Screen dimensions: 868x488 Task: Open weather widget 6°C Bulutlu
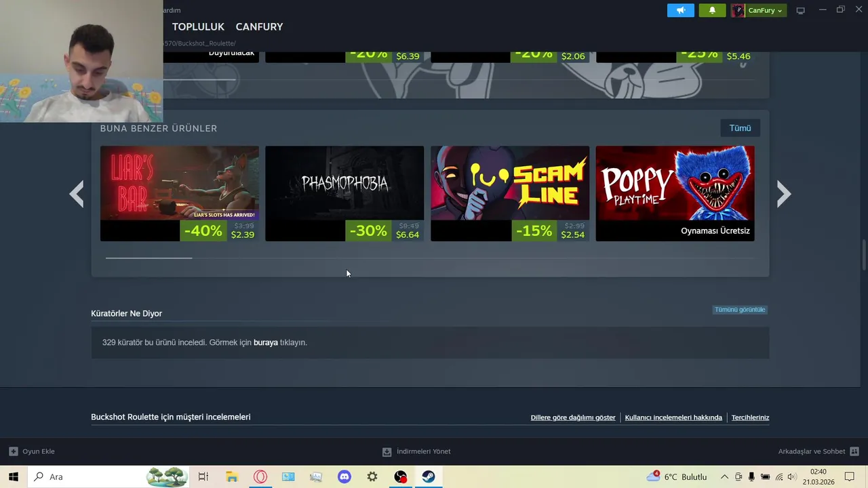[677, 476]
